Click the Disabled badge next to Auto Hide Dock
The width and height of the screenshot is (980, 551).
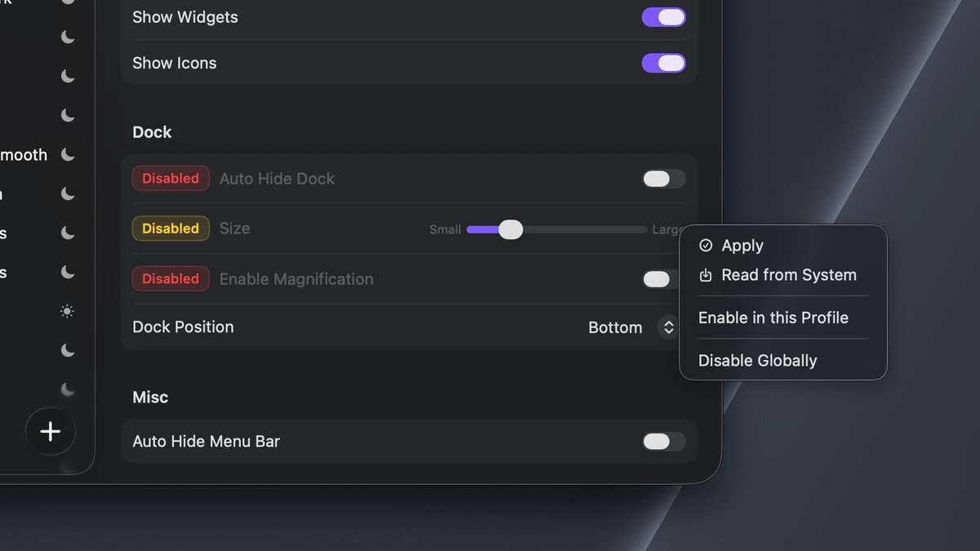pos(171,179)
